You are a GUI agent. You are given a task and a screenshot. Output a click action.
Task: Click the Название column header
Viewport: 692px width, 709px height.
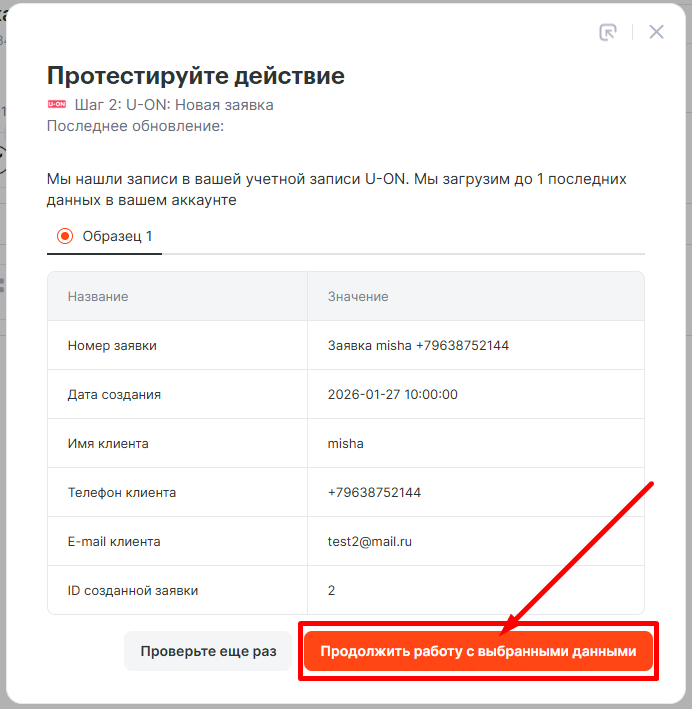98,296
